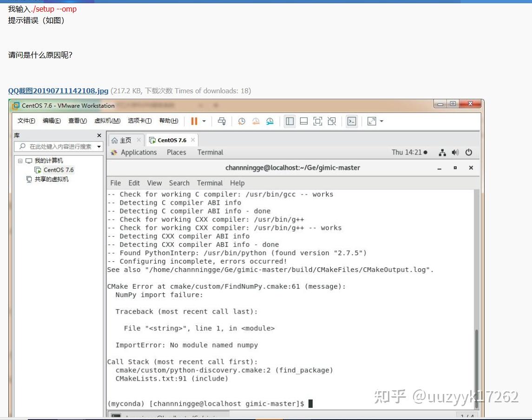The width and height of the screenshot is (532, 420).
Task: Open the Terminal app menu in GNOME top bar
Action: 210,153
